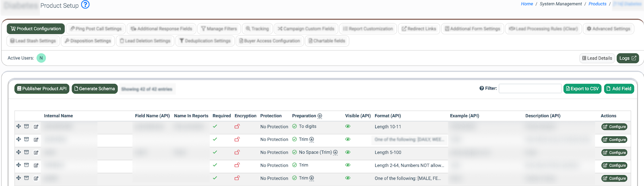Click into the Filter text field

pos(530,89)
